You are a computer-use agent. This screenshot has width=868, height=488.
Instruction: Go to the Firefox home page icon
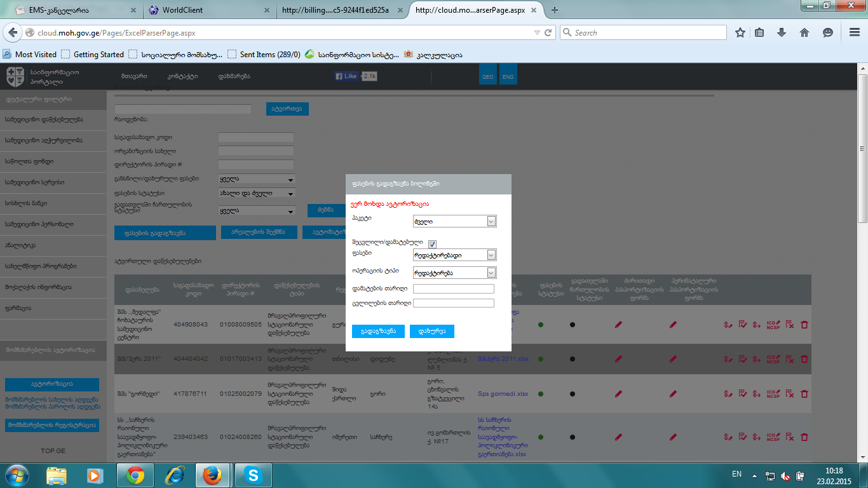click(x=804, y=32)
